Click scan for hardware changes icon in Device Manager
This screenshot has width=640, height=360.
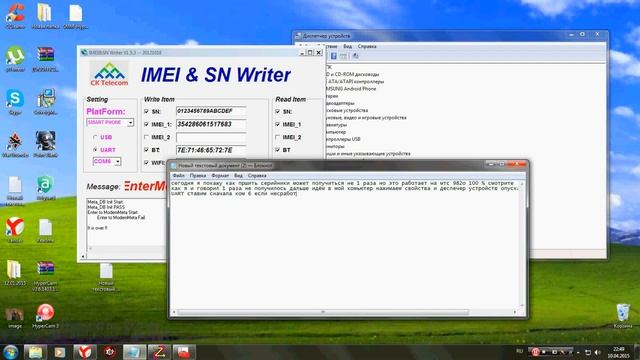[x=356, y=56]
